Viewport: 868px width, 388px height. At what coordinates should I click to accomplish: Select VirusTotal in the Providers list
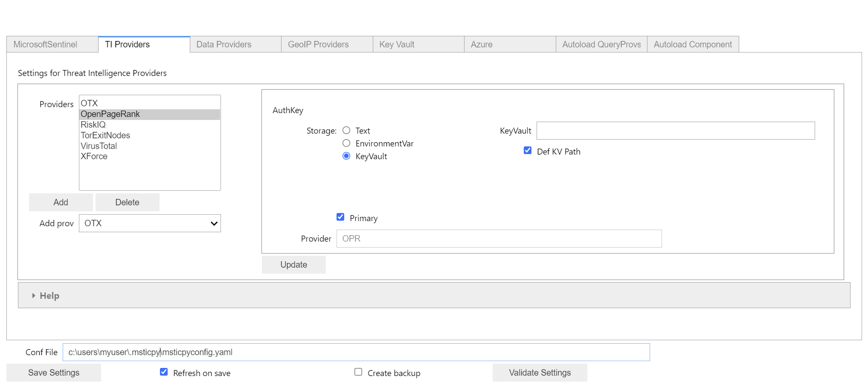point(150,146)
